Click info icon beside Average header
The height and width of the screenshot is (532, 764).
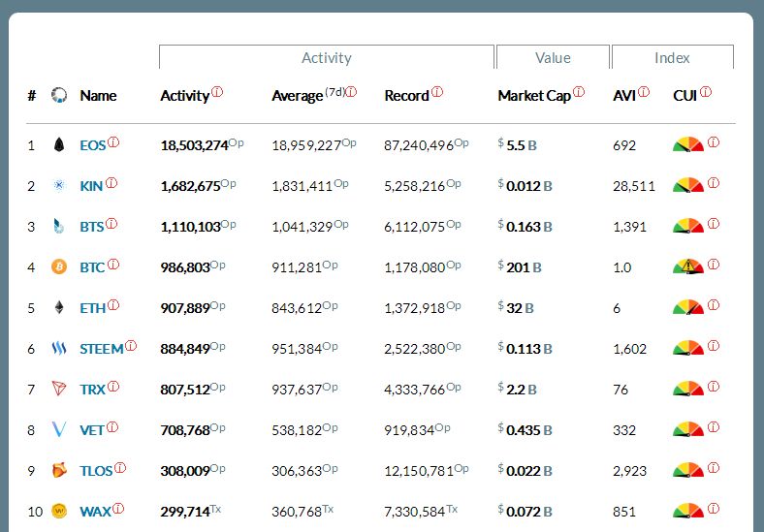pyautogui.click(x=351, y=92)
